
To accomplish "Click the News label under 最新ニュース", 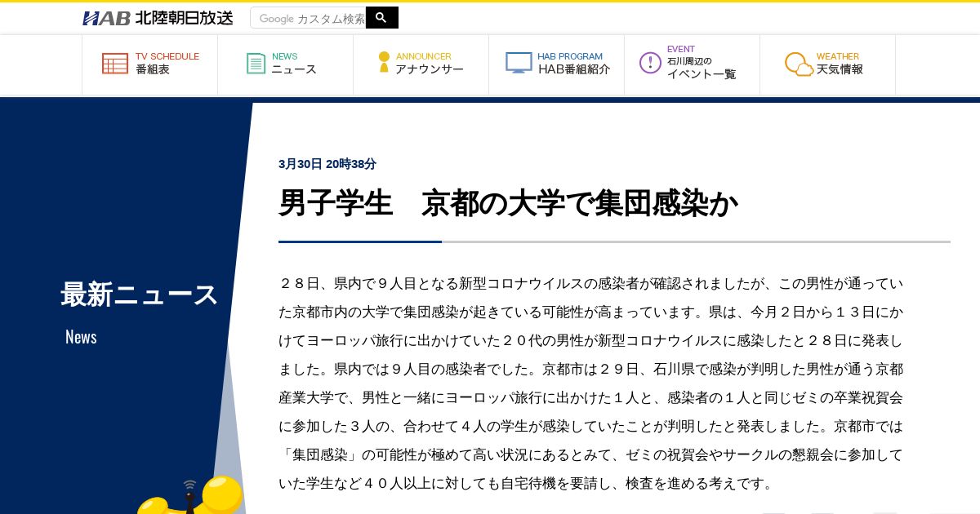I will [81, 337].
